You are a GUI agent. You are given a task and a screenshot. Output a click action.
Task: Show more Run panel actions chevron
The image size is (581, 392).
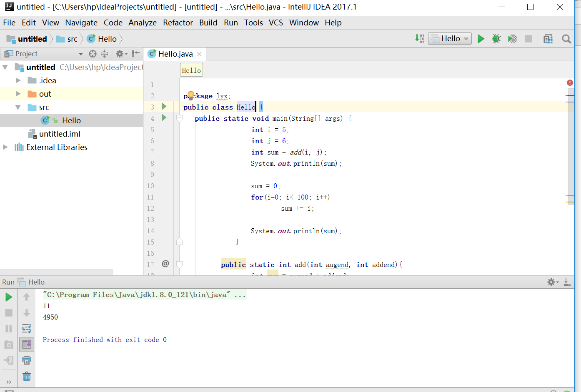point(9,382)
